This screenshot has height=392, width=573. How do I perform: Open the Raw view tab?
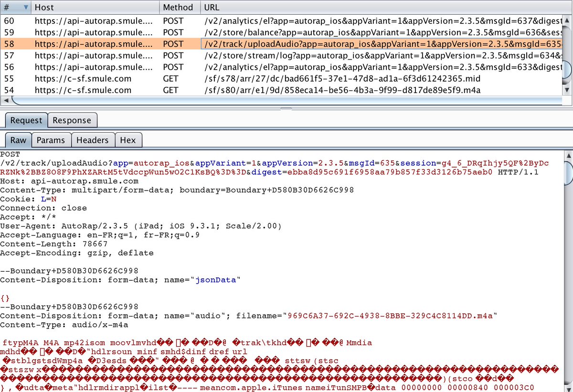click(19, 140)
